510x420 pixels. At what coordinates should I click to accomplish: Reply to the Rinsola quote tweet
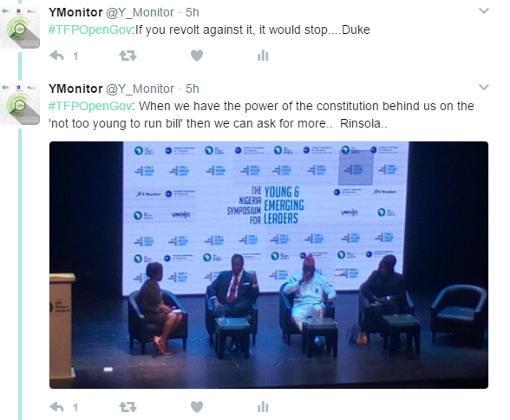[57, 407]
